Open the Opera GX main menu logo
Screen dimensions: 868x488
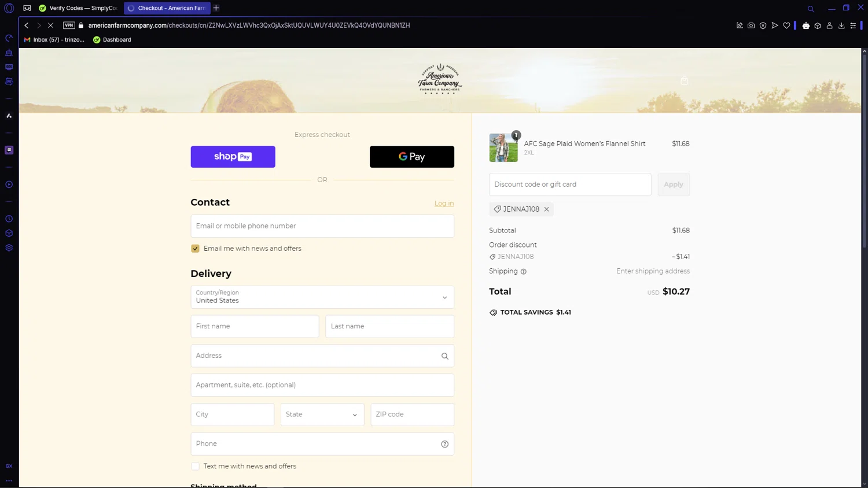tap(9, 8)
